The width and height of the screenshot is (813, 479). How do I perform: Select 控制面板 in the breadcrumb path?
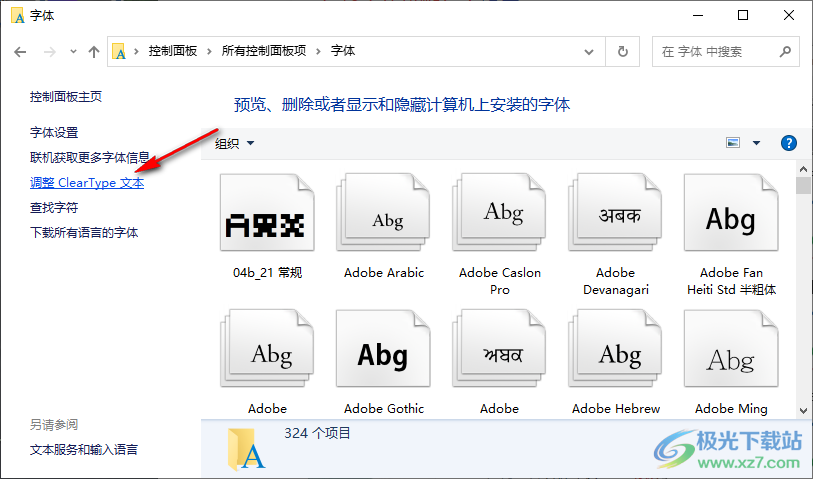click(x=173, y=51)
